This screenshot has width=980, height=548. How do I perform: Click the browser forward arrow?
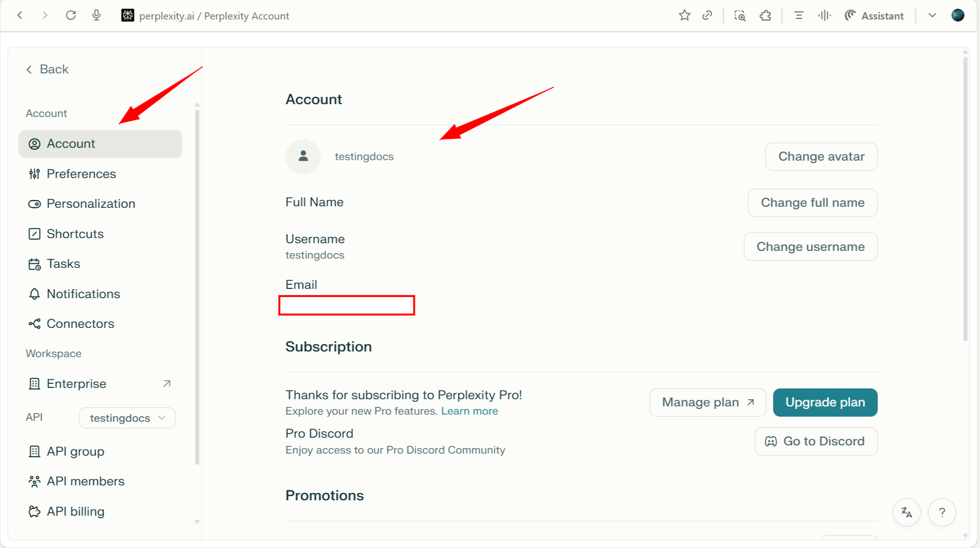(45, 15)
